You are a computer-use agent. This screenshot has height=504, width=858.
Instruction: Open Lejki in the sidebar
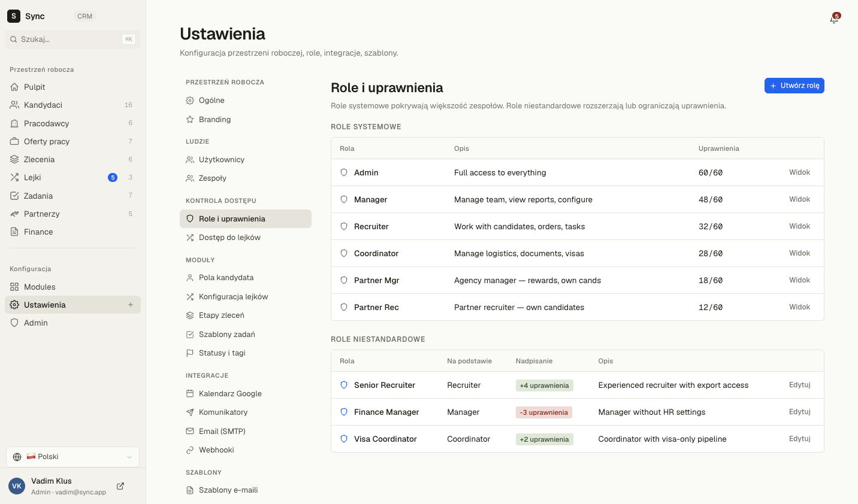pos(72,177)
